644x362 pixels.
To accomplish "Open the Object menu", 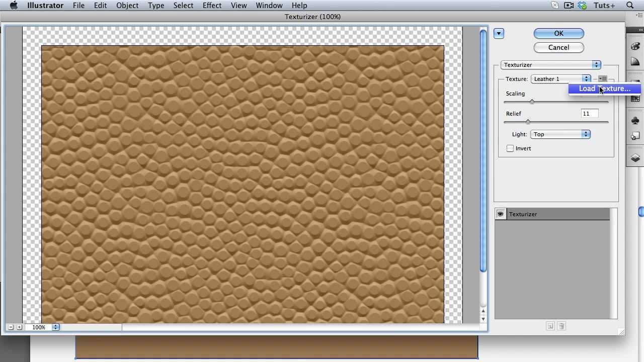I will 127,6.
